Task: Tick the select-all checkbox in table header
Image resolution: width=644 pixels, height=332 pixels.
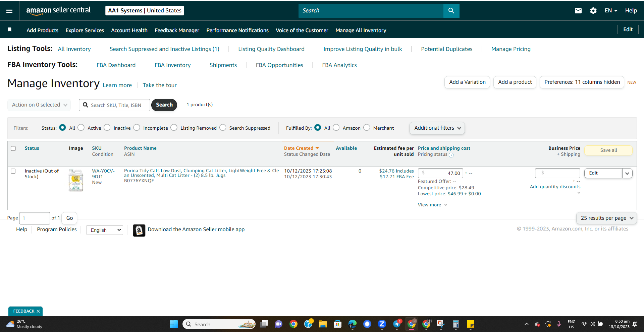Action: (x=13, y=148)
